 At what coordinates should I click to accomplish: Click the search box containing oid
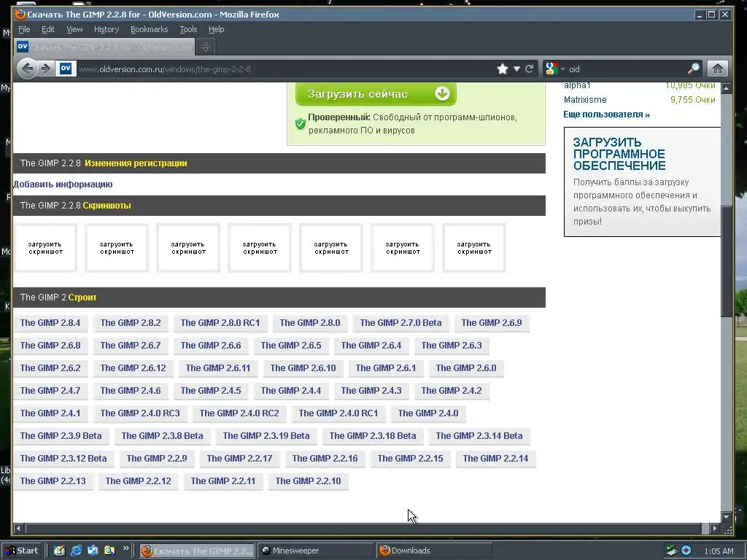click(x=626, y=69)
